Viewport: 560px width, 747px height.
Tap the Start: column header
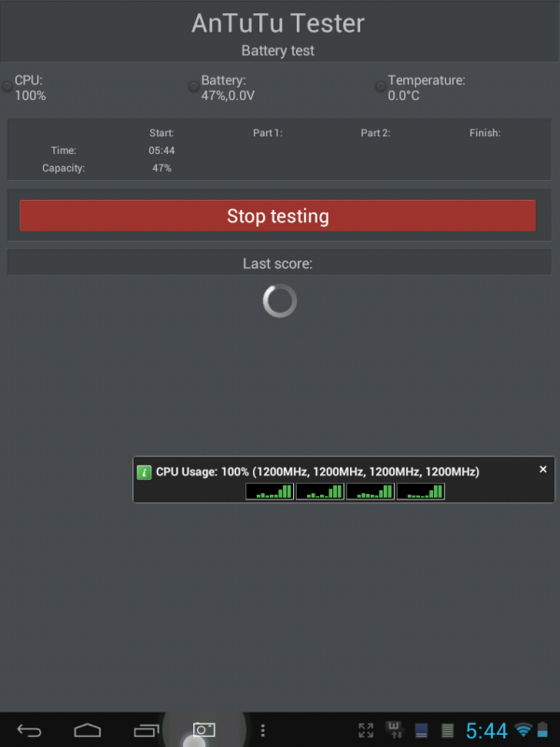[x=161, y=133]
